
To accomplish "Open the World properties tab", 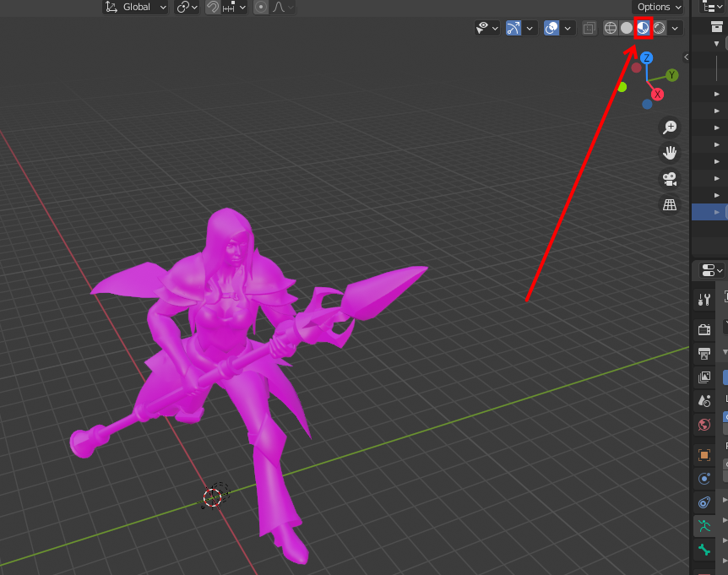I will tap(704, 425).
